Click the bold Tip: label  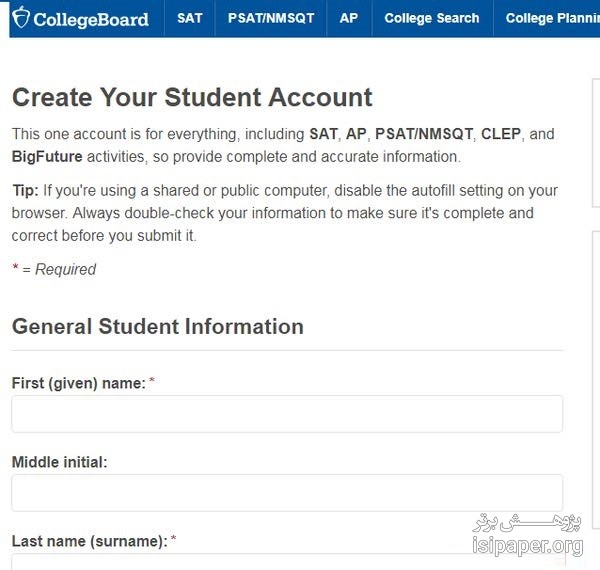(x=25, y=190)
